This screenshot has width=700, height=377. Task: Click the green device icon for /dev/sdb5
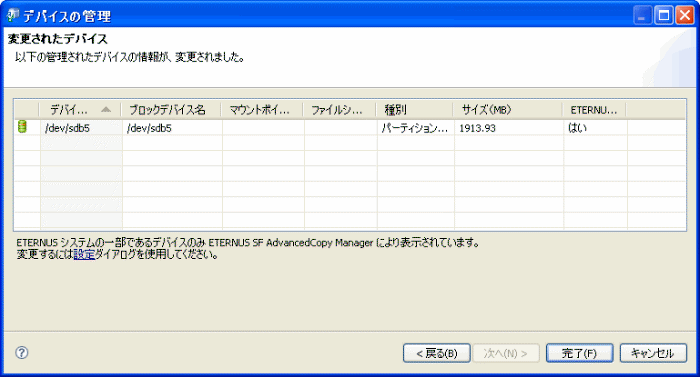click(22, 127)
